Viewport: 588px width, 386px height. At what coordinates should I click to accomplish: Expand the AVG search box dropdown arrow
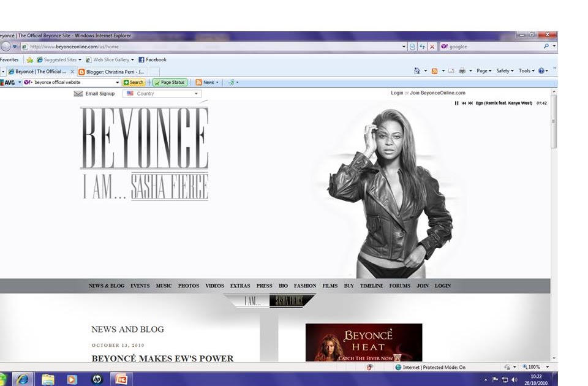(118, 83)
